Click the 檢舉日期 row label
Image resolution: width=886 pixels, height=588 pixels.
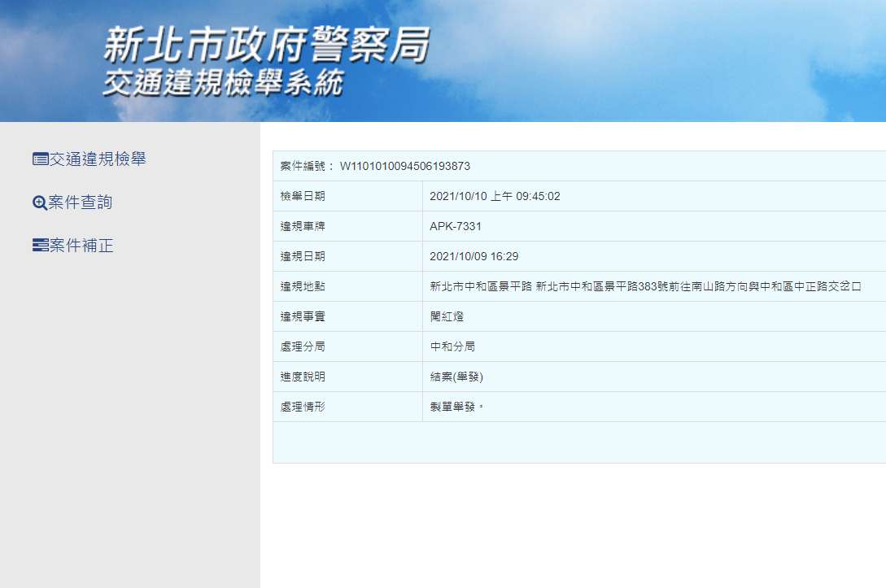click(x=303, y=196)
